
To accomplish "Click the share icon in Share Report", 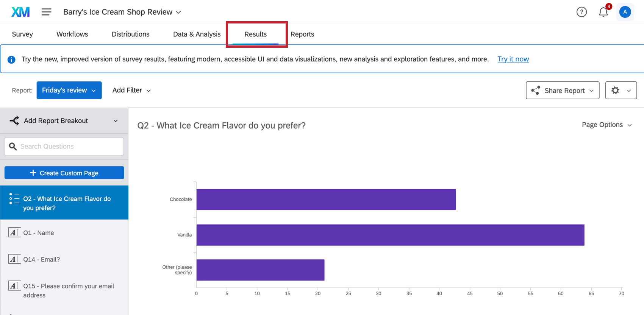I will [535, 90].
